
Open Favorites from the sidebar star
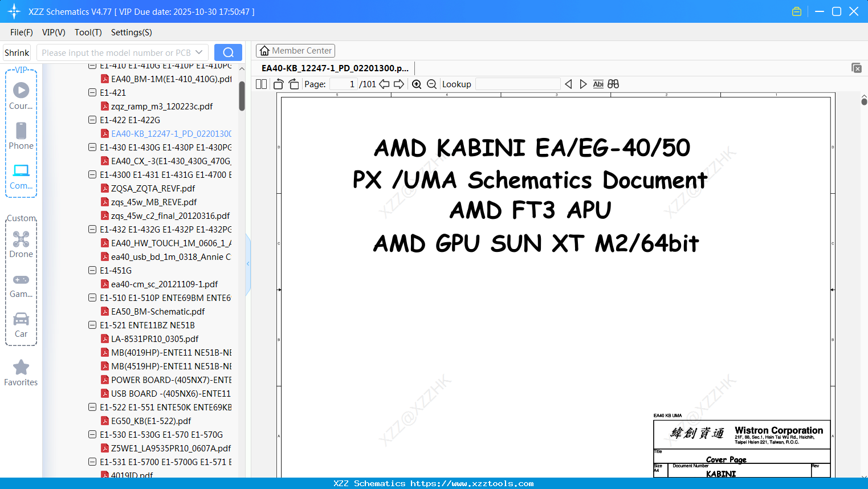pyautogui.click(x=21, y=373)
